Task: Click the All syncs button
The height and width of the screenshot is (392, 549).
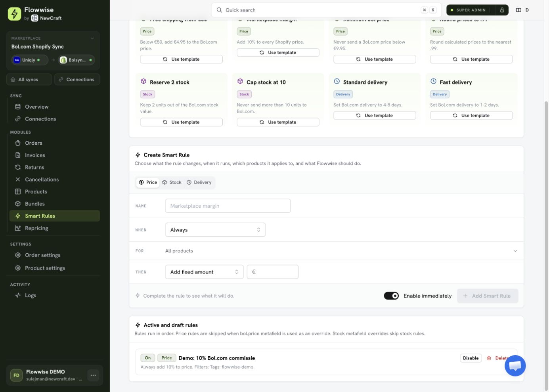Action: [29, 79]
